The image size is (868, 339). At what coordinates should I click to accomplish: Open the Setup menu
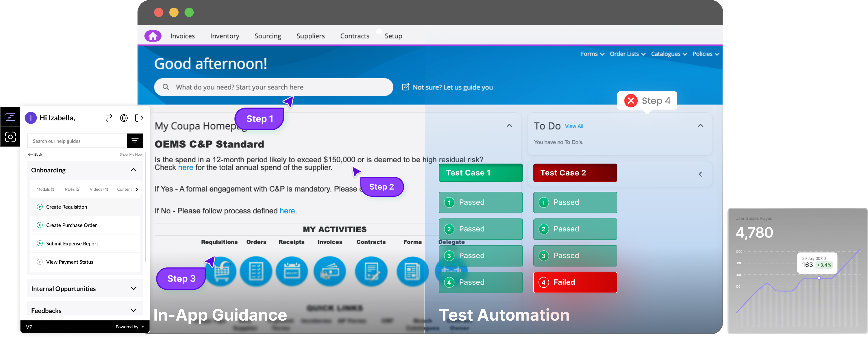click(393, 36)
